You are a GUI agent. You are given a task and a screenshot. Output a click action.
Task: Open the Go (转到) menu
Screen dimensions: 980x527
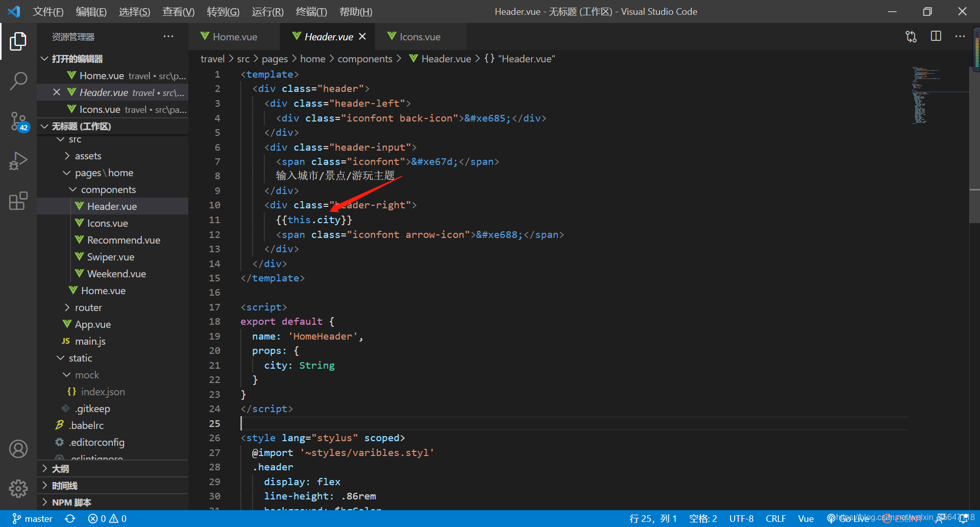[x=223, y=11]
